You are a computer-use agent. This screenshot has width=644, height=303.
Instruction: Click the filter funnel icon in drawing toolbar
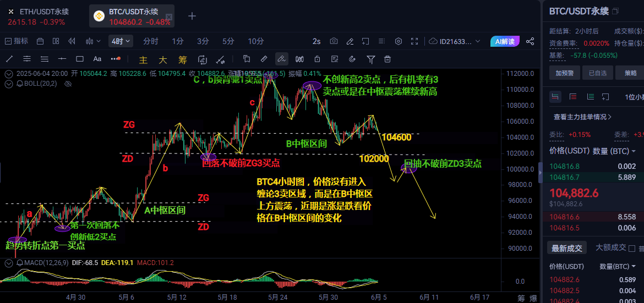(x=371, y=59)
